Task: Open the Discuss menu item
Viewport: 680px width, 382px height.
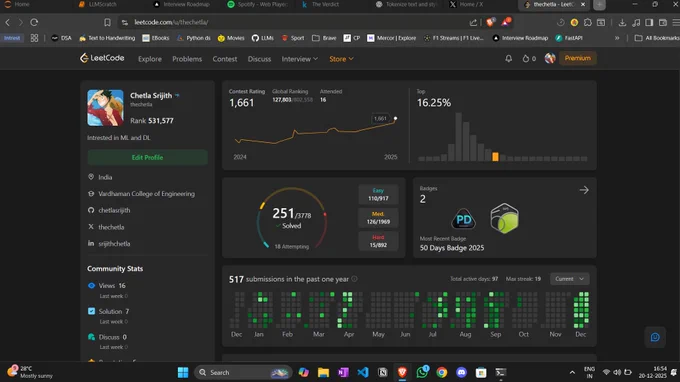Action: (259, 59)
